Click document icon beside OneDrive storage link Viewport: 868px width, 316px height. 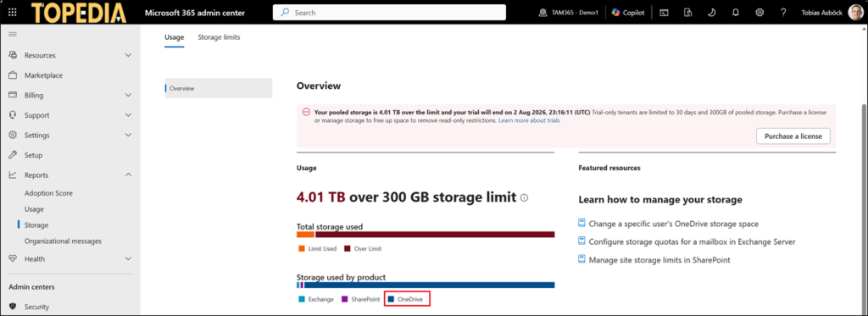pos(581,224)
